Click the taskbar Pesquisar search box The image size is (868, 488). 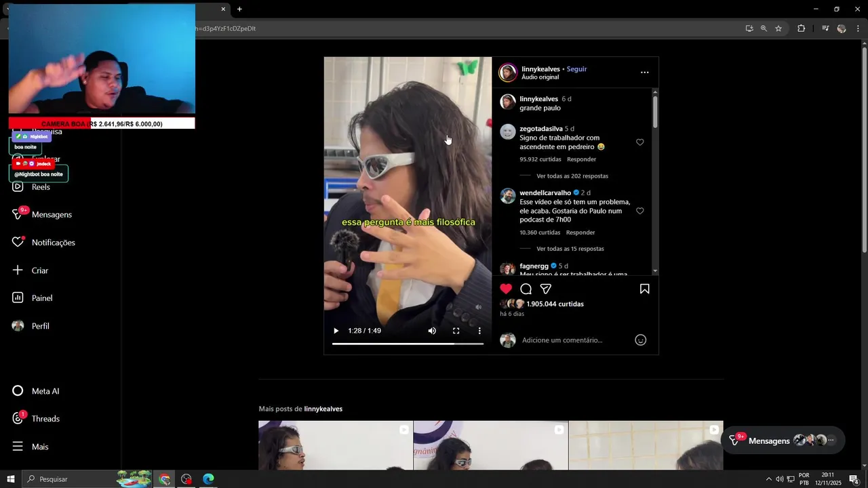[87, 479]
